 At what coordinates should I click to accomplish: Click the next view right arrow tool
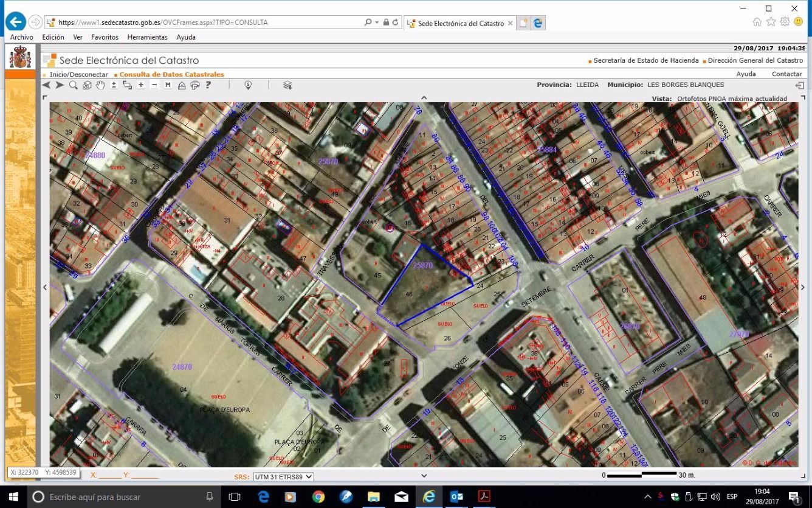point(60,85)
